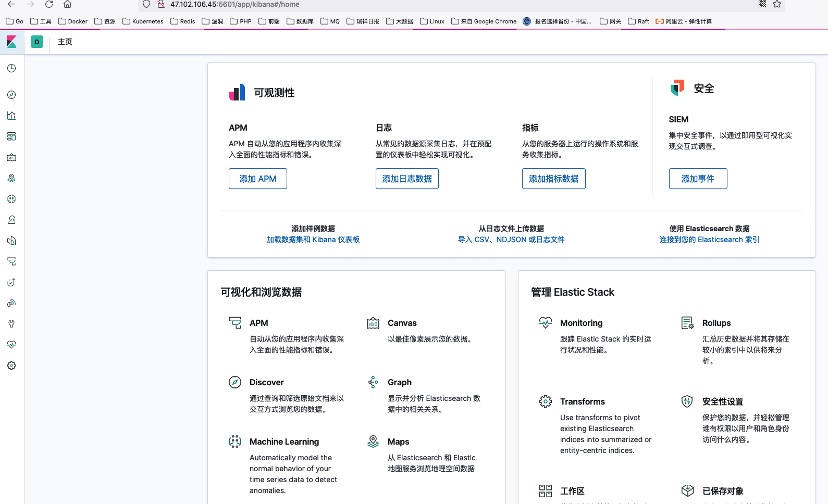Click the green D space avatar
The height and width of the screenshot is (504, 828).
pyautogui.click(x=37, y=42)
